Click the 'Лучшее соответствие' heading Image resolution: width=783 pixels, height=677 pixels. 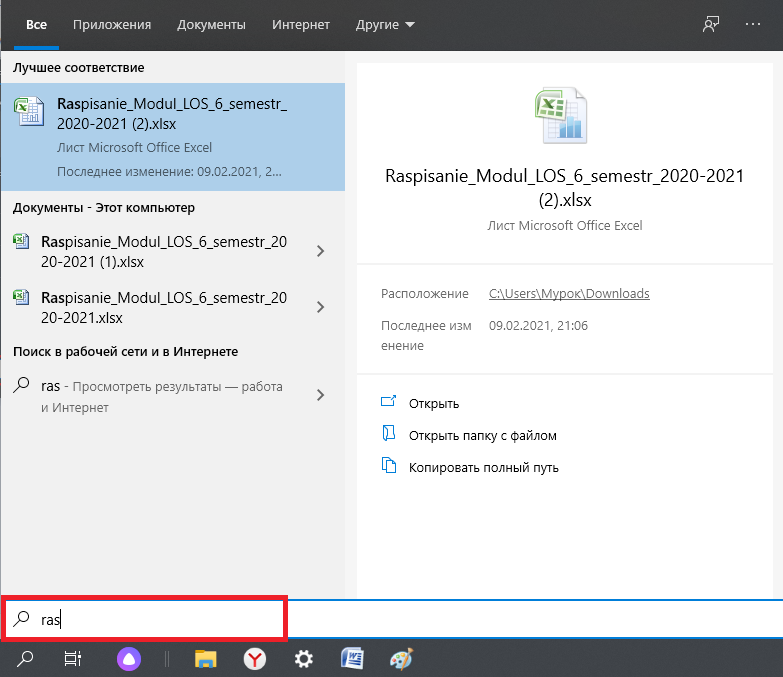pyautogui.click(x=78, y=67)
